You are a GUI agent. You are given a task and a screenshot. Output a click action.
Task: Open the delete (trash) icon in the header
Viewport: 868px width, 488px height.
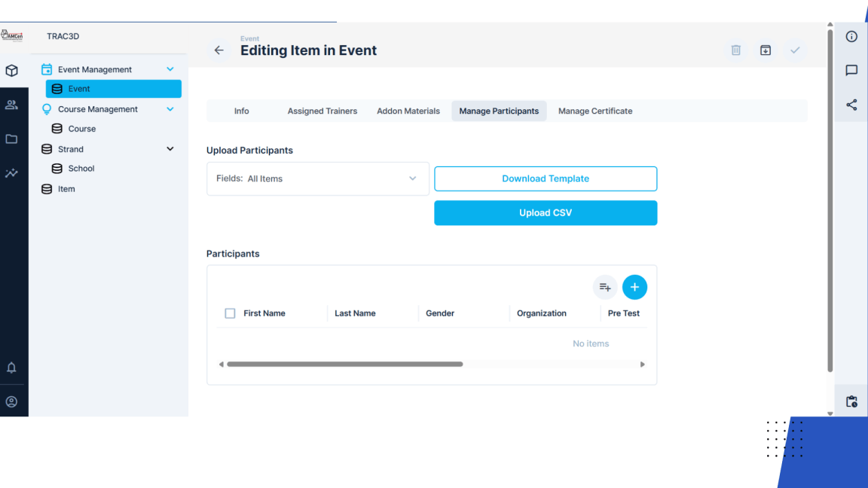(735, 50)
